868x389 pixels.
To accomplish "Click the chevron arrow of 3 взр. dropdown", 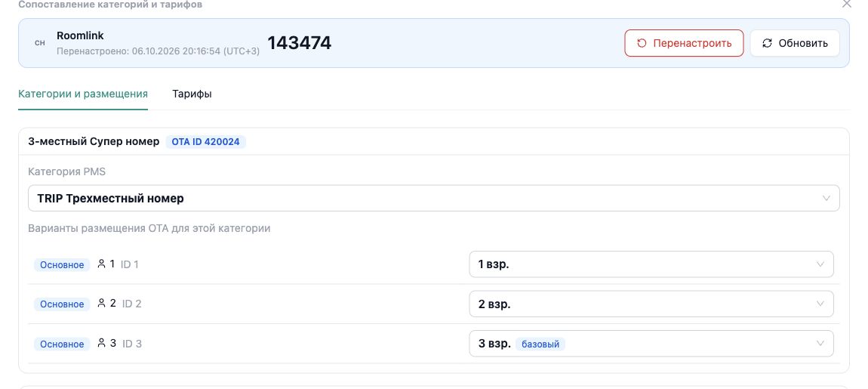I will click(820, 344).
